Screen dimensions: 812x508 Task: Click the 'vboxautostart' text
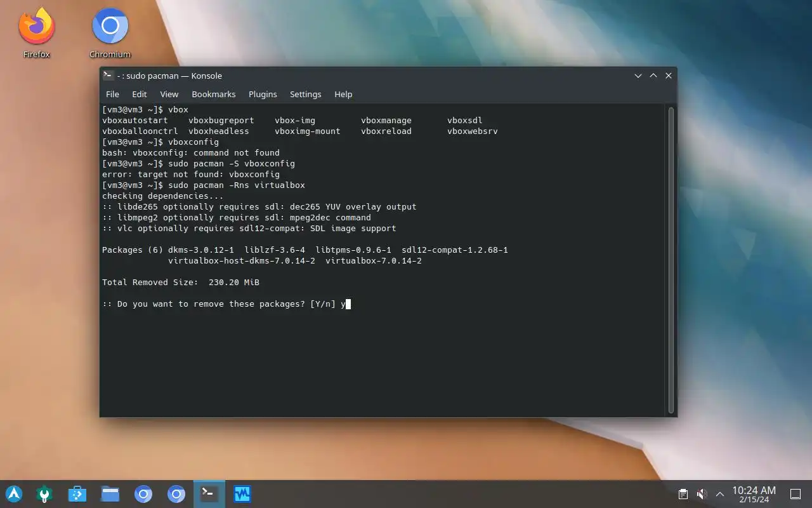coord(135,121)
